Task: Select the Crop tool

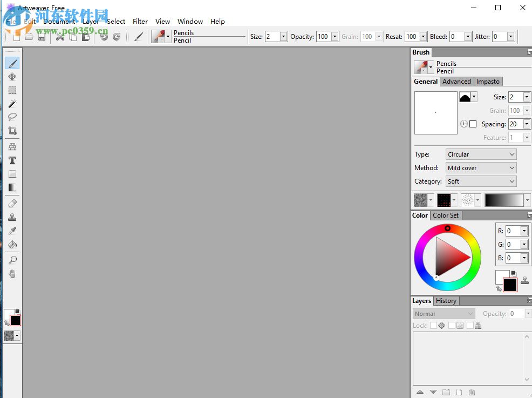Action: coord(12,131)
